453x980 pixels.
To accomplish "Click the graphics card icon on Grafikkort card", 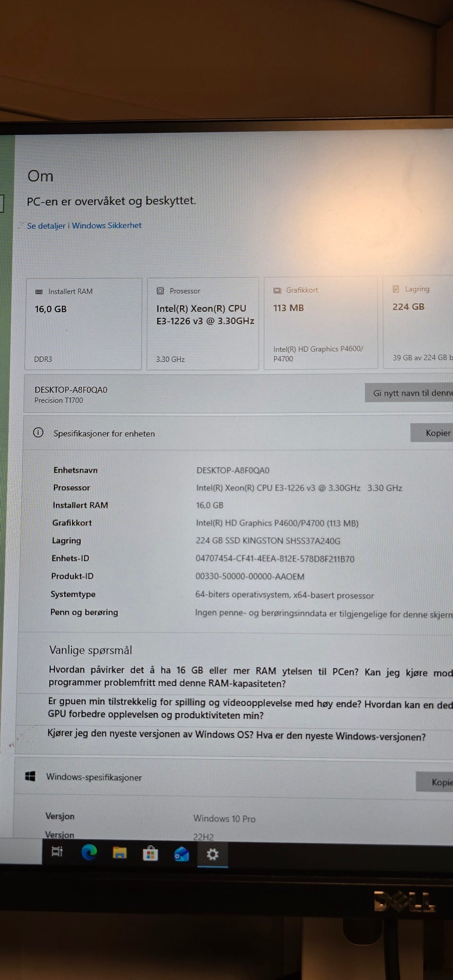I will [277, 290].
